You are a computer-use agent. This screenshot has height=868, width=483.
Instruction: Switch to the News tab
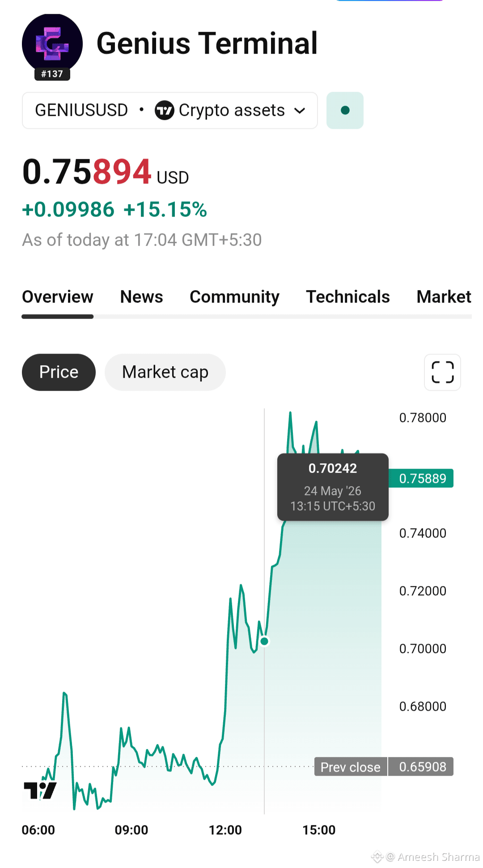click(x=141, y=297)
